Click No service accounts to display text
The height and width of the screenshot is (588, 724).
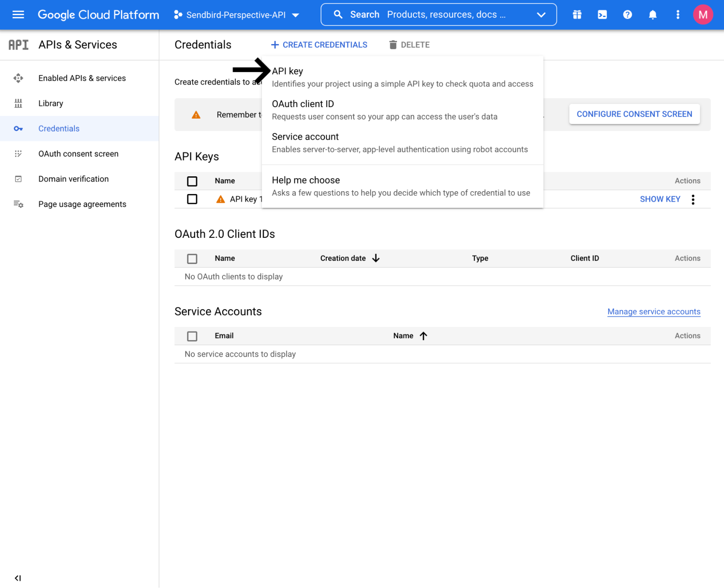(x=240, y=354)
